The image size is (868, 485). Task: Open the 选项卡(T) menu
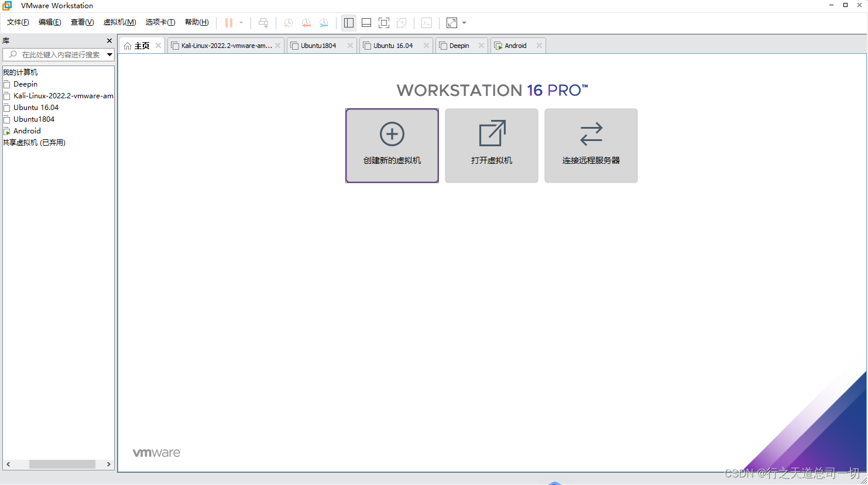click(160, 22)
